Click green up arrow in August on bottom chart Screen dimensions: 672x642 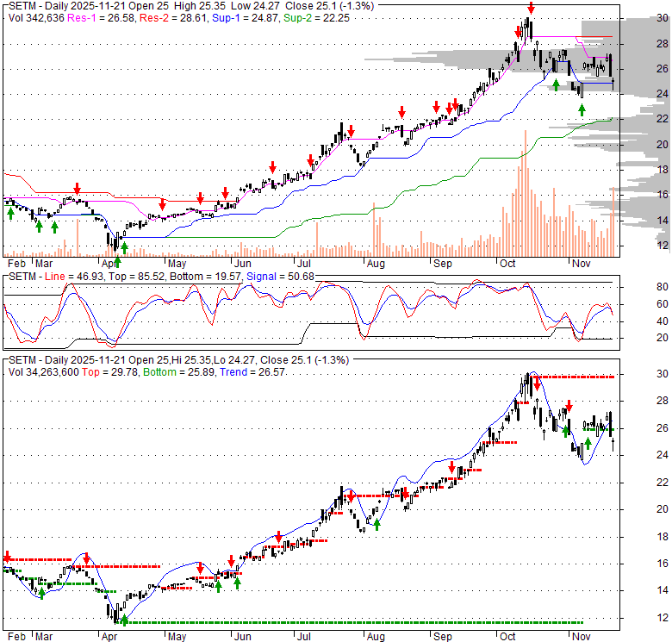coord(376,524)
